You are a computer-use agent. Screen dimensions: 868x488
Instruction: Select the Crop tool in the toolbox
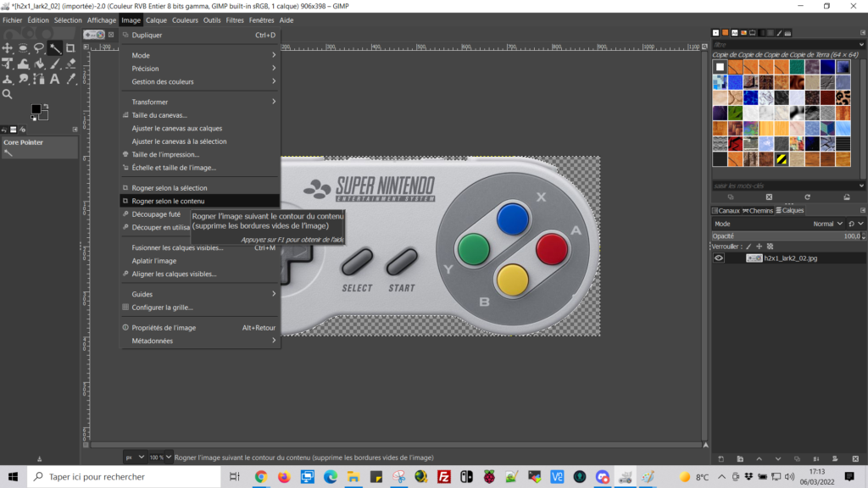click(x=70, y=48)
